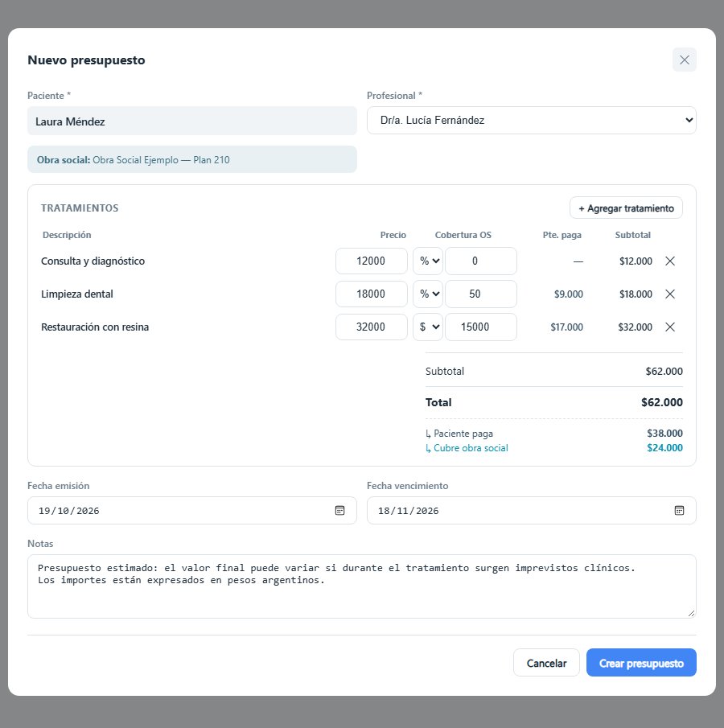The height and width of the screenshot is (728, 724).
Task: Open coverage type selector for Restauración con resina
Action: coord(428,327)
